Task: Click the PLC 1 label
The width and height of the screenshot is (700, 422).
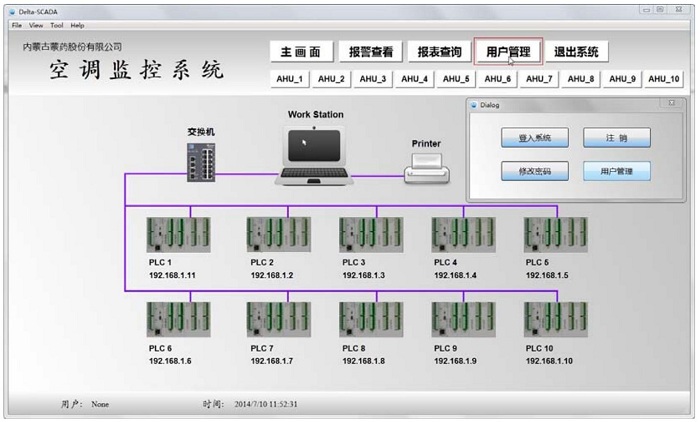Action: tap(160, 262)
